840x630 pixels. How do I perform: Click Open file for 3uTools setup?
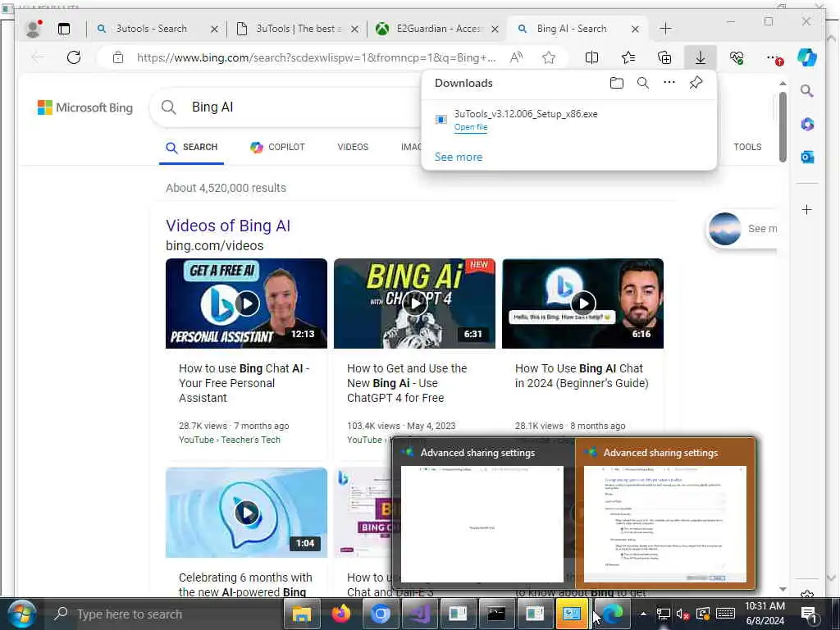coord(471,127)
